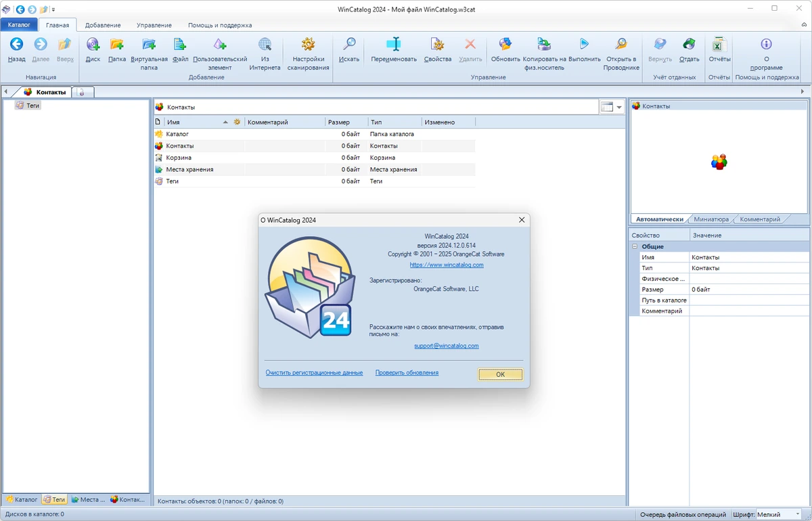Open the view mode dropdown arrow

pyautogui.click(x=619, y=107)
